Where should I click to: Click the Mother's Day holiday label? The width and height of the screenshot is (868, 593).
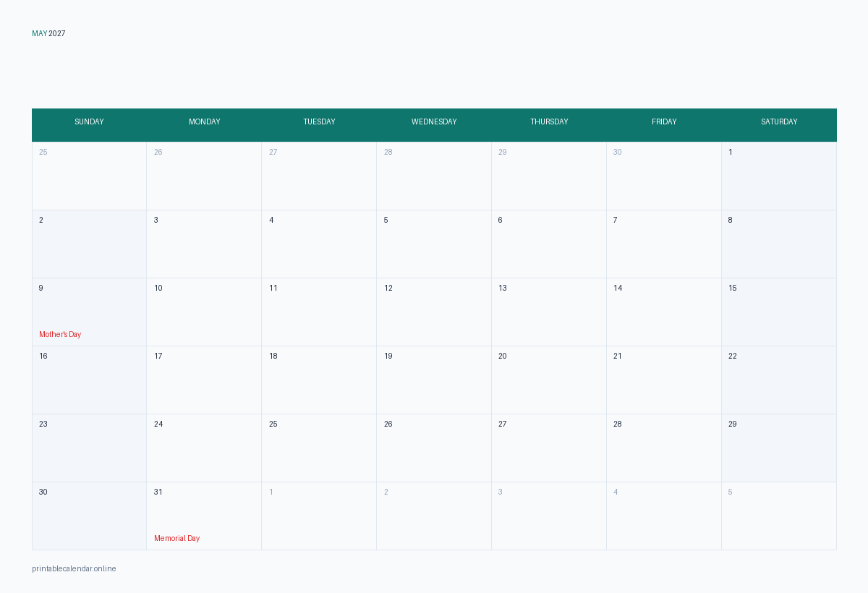tap(60, 335)
